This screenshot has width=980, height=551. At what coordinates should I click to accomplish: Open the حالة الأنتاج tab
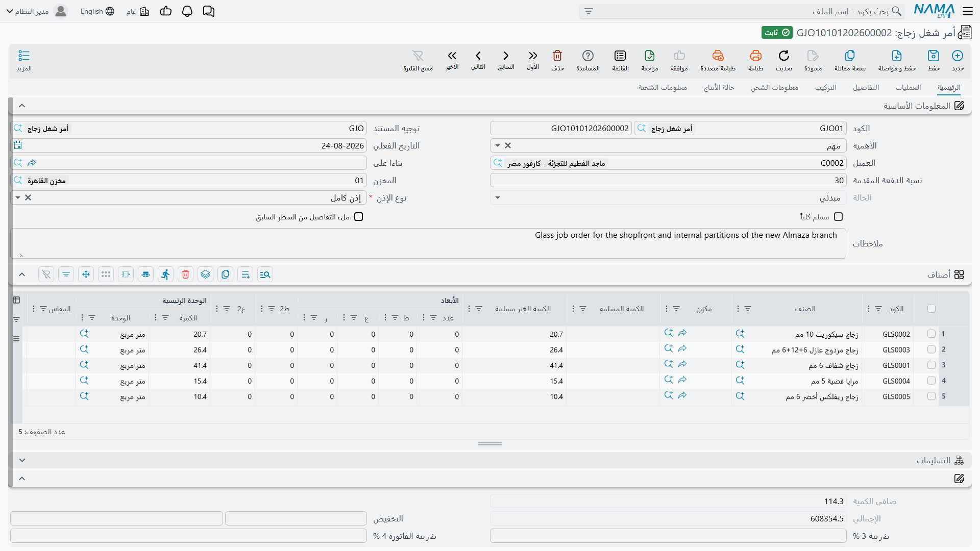point(719,88)
